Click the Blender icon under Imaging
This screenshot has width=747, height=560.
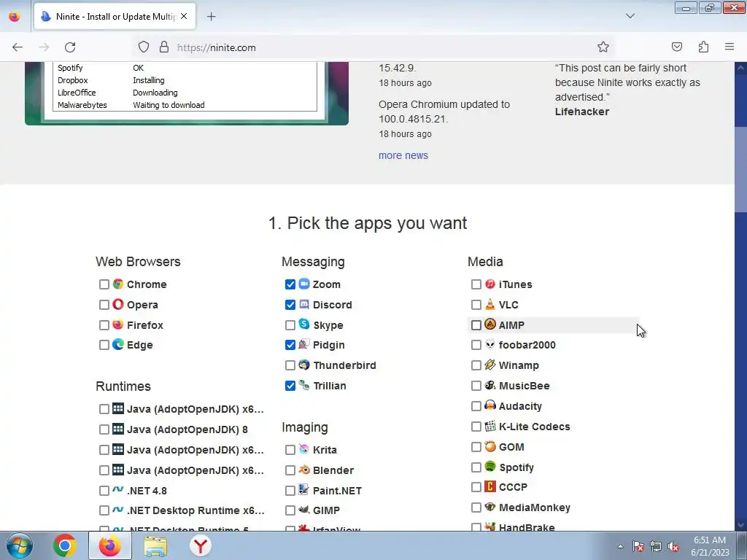pos(304,470)
